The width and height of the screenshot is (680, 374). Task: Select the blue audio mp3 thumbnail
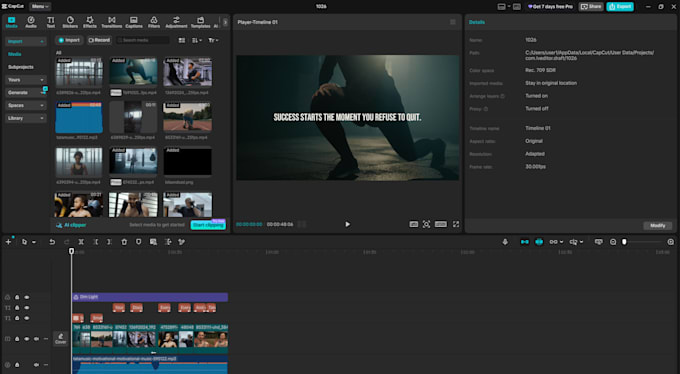pyautogui.click(x=79, y=117)
